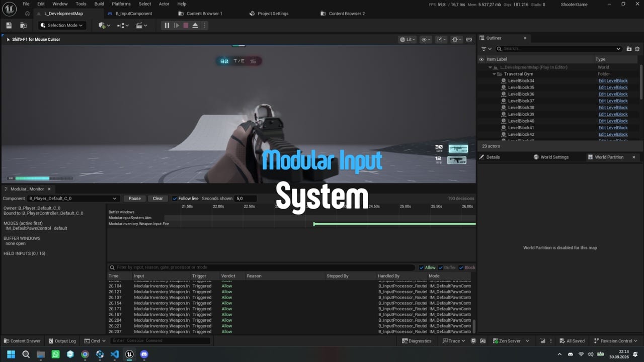644x362 pixels.
Task: Click the Outliner search field
Action: [x=558, y=49]
